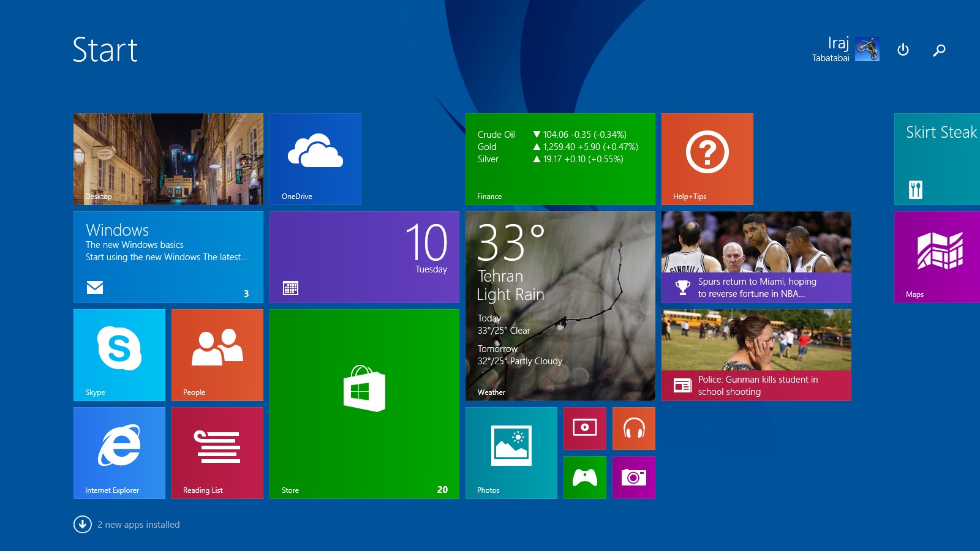Open the Calendar tile showing 10 Tuesday

click(364, 257)
